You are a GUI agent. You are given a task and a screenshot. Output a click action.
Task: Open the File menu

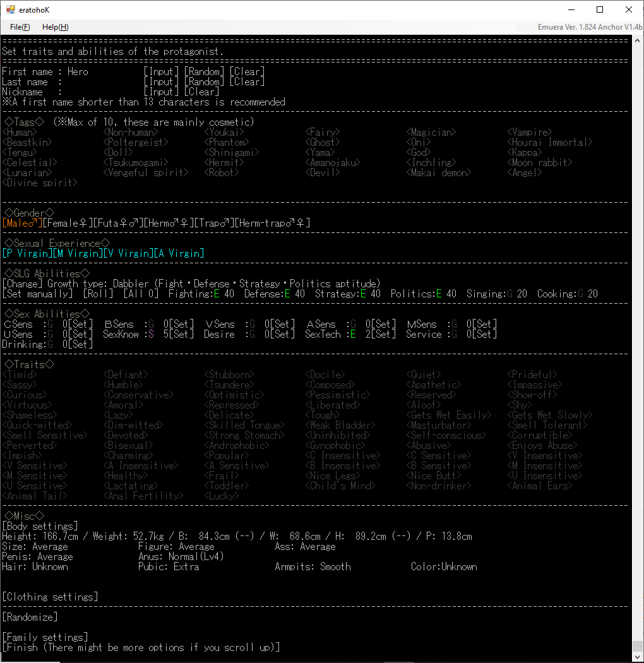coord(20,27)
